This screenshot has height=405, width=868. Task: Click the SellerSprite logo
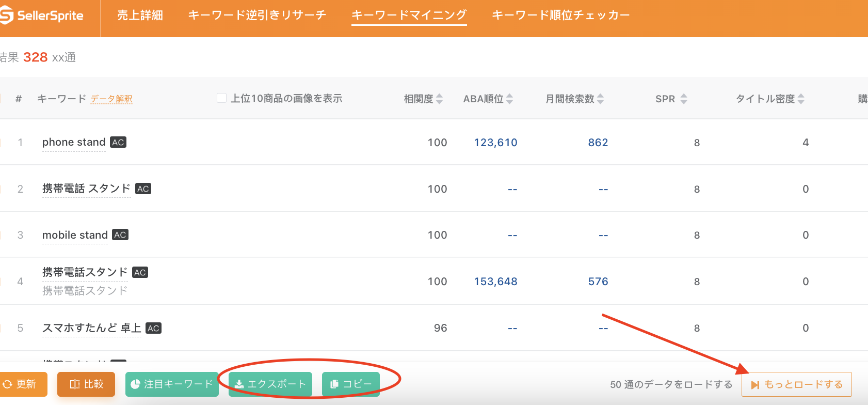(x=42, y=15)
